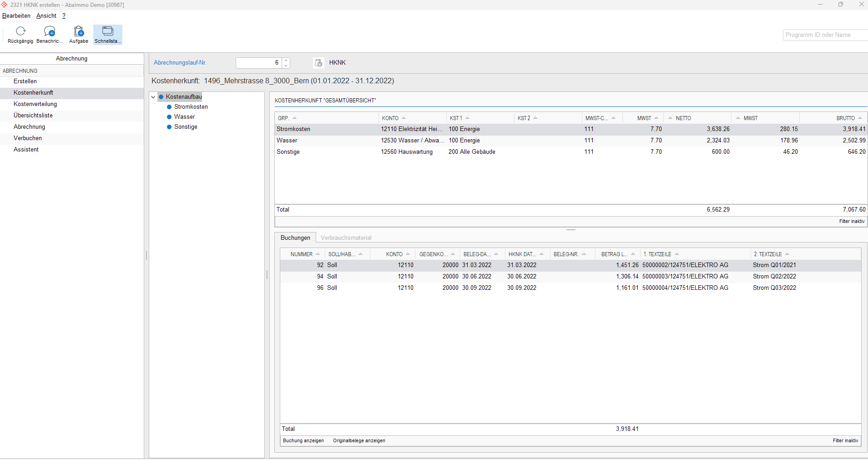Click the Programm ID oder Name field
This screenshot has height=460, width=868.
(x=823, y=35)
